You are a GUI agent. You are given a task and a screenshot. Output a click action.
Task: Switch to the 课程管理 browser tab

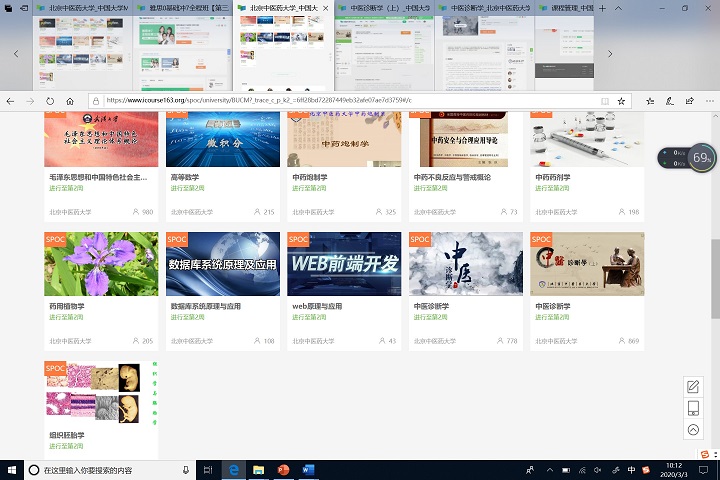pos(591,8)
